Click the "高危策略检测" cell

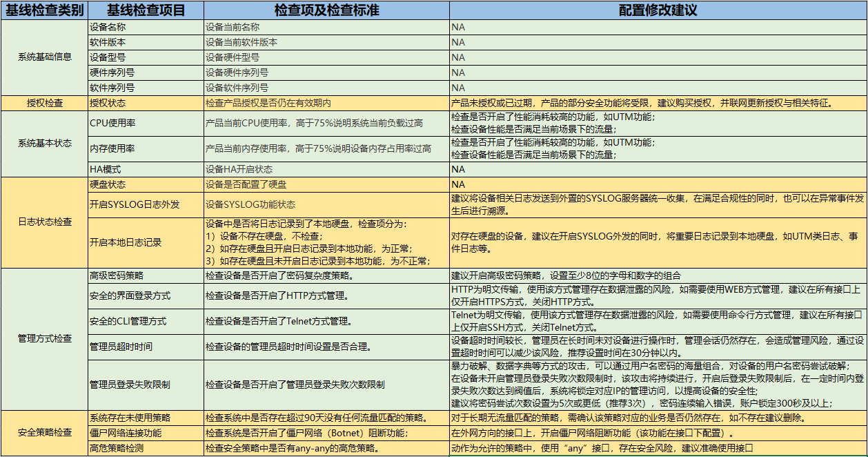[x=146, y=449]
